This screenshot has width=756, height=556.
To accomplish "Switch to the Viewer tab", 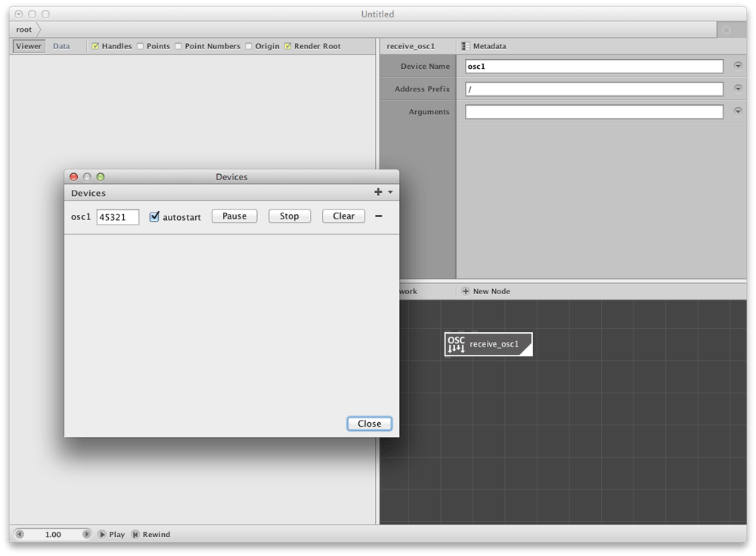I will coord(29,46).
